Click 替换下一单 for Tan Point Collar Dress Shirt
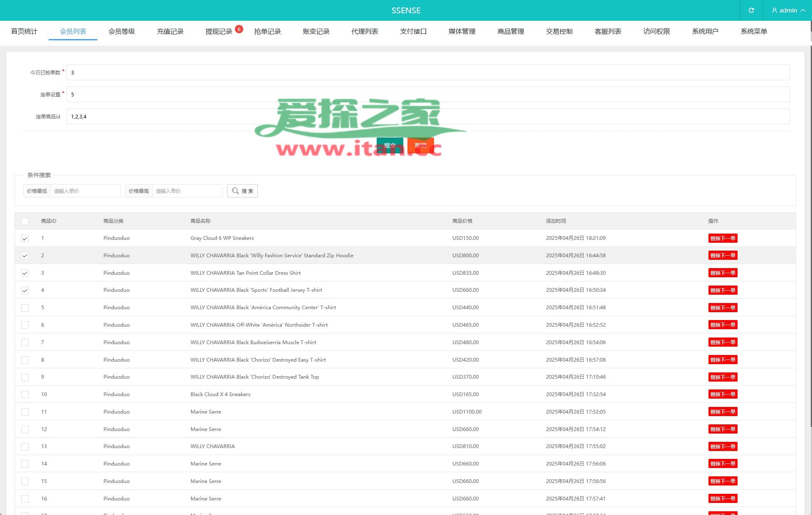This screenshot has height=515, width=812. pyautogui.click(x=723, y=273)
